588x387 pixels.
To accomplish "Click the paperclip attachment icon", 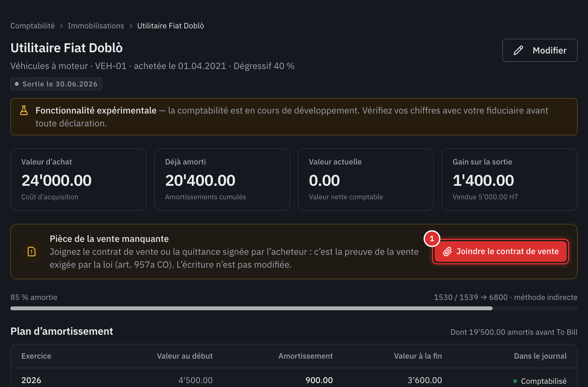I will click(x=447, y=252).
